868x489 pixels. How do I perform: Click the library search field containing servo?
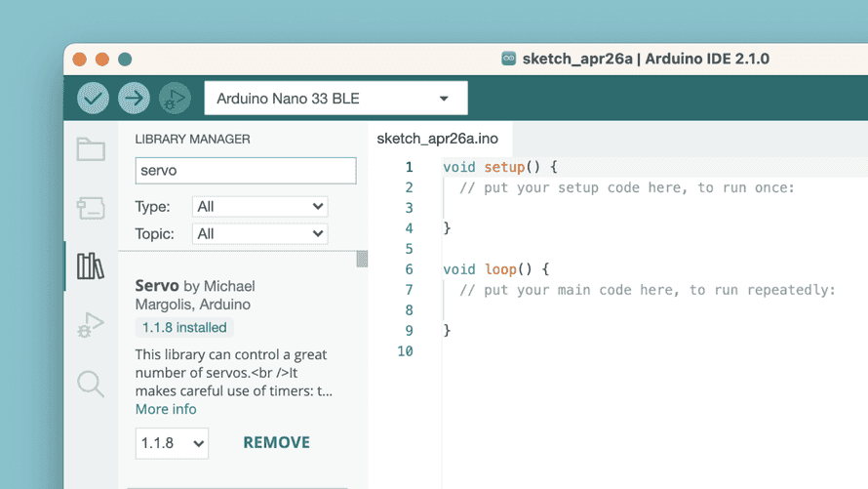tap(246, 171)
